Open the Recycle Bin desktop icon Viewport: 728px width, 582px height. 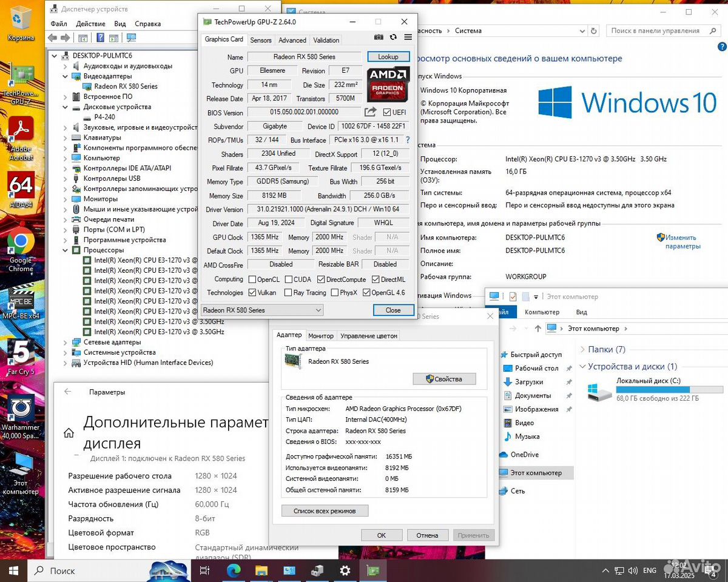coord(21,23)
